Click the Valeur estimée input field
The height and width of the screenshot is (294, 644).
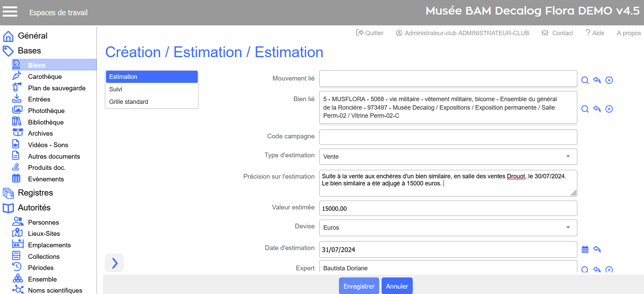(x=448, y=208)
